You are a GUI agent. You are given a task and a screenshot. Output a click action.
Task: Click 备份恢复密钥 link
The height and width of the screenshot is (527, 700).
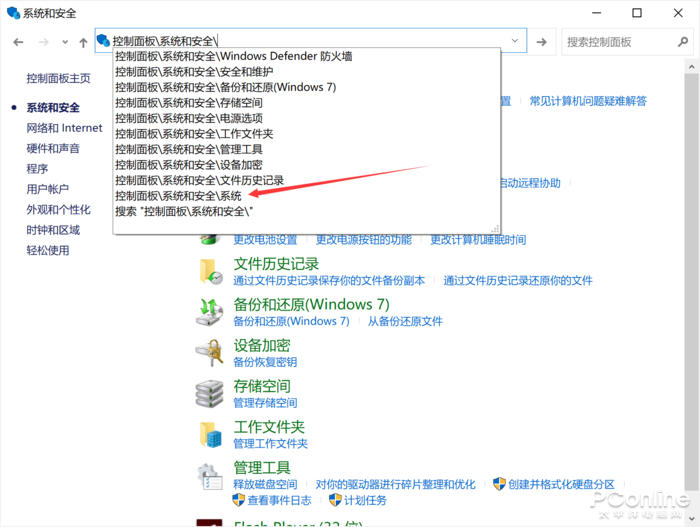pyautogui.click(x=265, y=362)
